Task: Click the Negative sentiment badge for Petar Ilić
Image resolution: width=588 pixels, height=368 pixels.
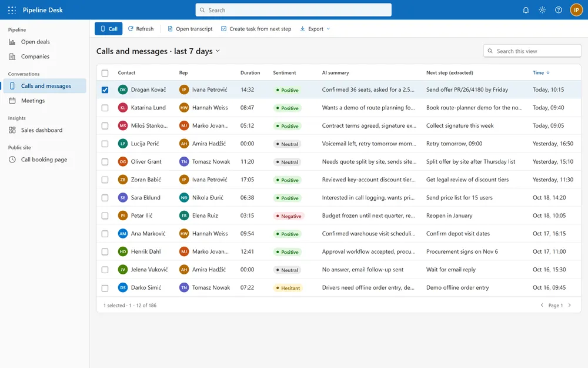Action: coord(288,216)
